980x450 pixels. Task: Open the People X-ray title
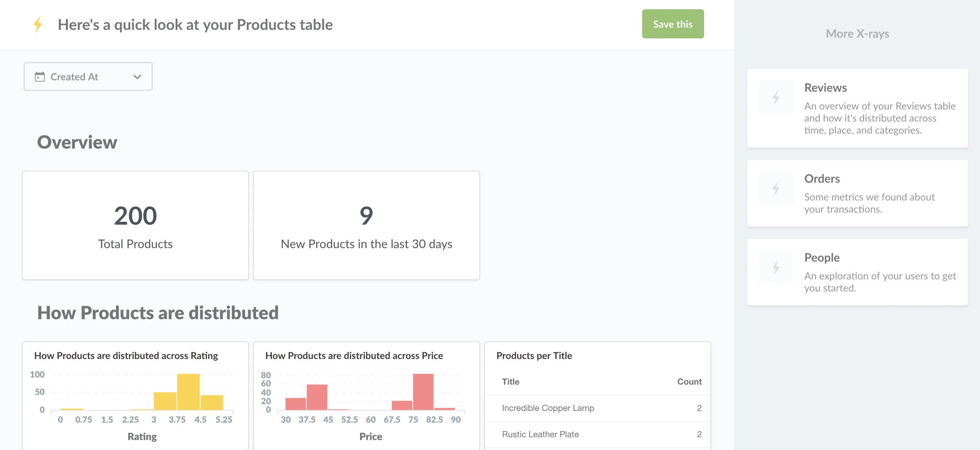click(822, 257)
